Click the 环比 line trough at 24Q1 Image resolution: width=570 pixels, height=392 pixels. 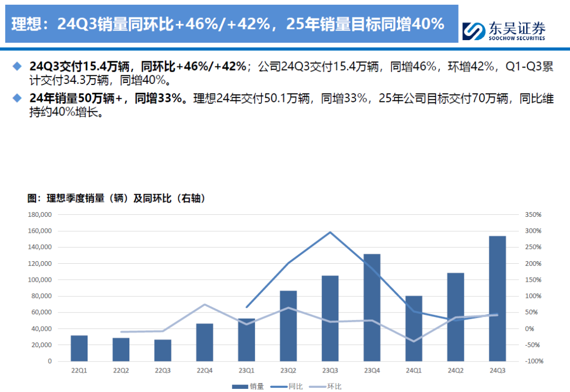(414, 341)
